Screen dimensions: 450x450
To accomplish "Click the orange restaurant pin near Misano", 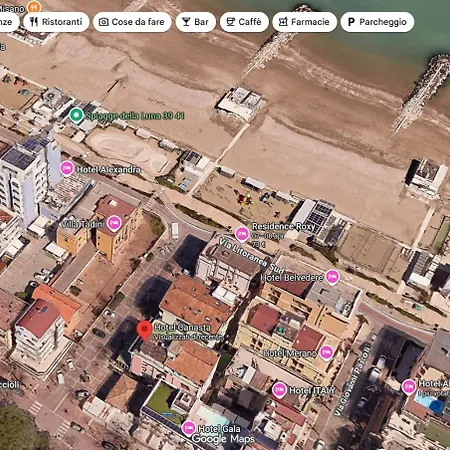I will pos(34,6).
